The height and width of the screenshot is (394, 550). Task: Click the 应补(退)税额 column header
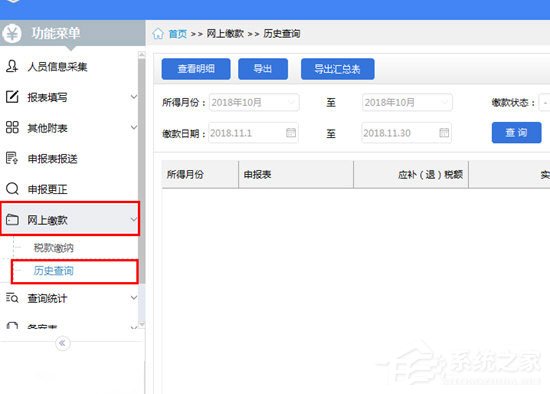coord(411,174)
